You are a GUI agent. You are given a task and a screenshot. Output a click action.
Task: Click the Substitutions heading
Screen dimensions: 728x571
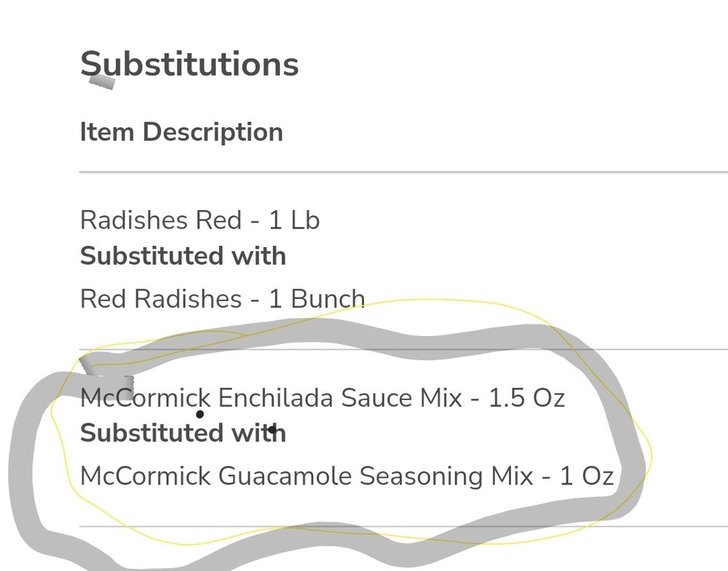pyautogui.click(x=189, y=64)
